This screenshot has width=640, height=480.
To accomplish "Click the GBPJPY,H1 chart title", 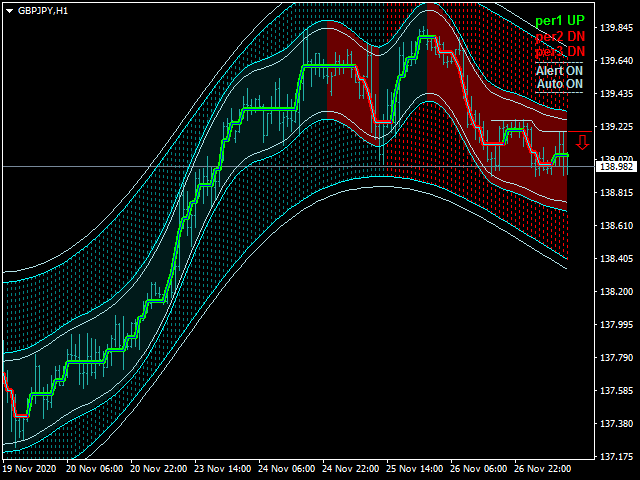I will (x=42, y=11).
